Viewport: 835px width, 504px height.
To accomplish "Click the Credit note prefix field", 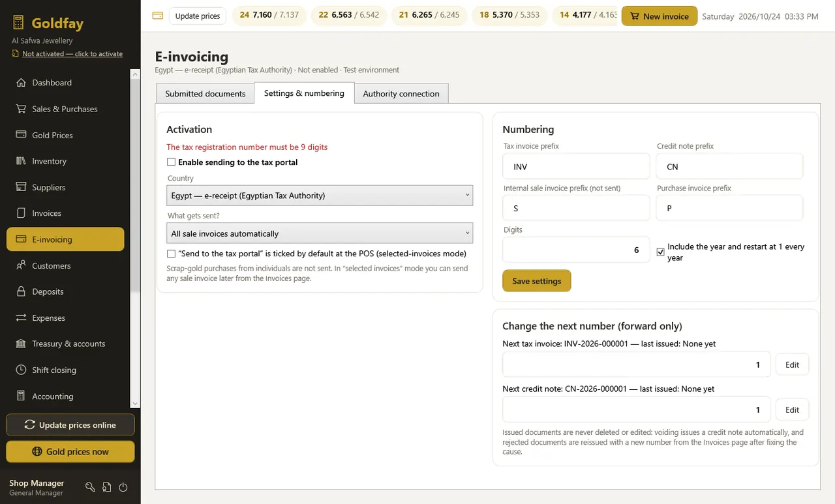I will [729, 166].
